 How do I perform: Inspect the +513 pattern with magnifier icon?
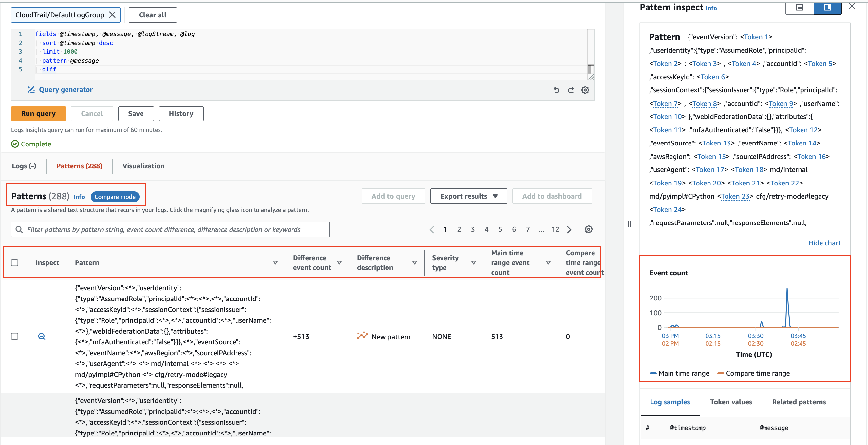tap(42, 337)
